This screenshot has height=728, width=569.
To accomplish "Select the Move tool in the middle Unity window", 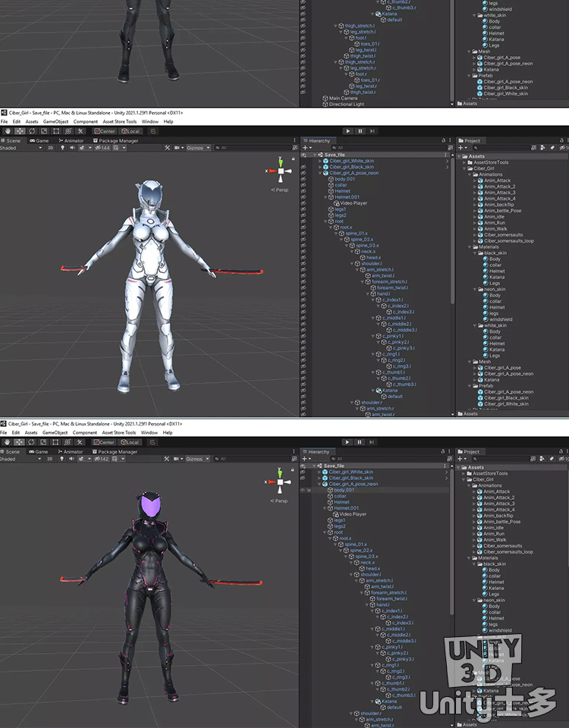I will 20,131.
